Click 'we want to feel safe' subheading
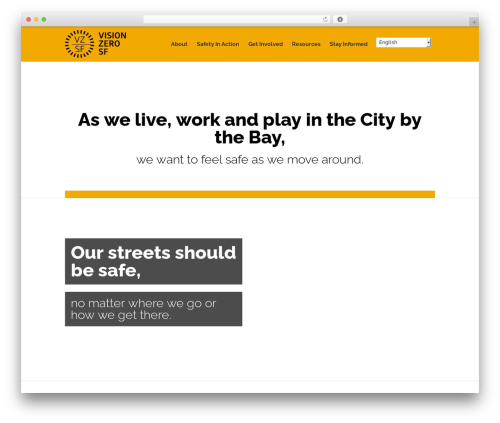 tap(250, 160)
